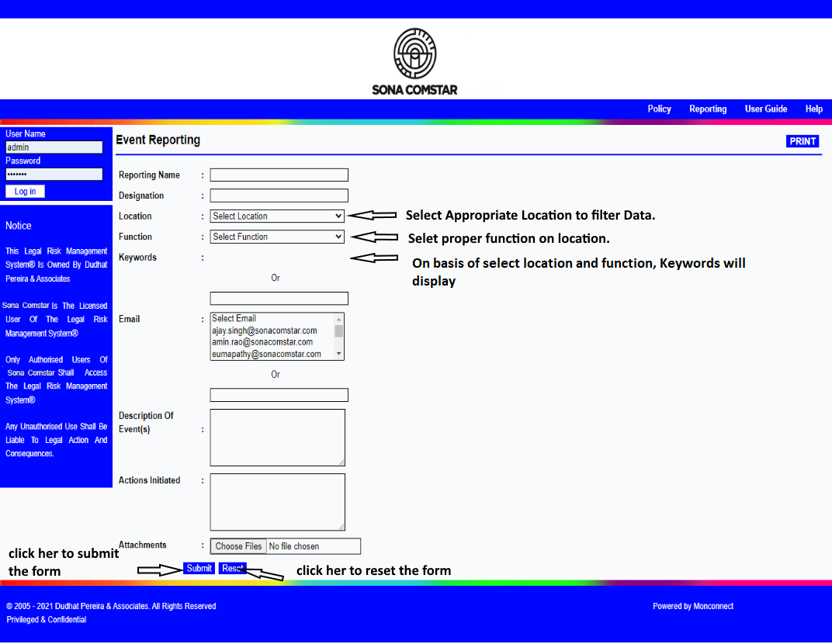Screen dimensions: 832x644
Task: Focus the Reporting Name field
Action: (x=279, y=175)
